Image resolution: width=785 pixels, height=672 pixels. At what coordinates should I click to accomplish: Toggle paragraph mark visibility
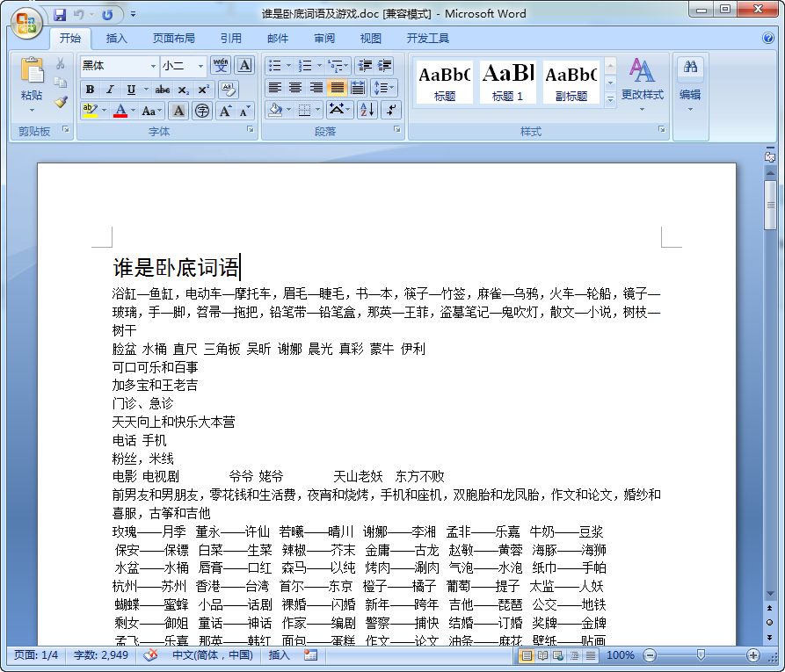pos(391,110)
